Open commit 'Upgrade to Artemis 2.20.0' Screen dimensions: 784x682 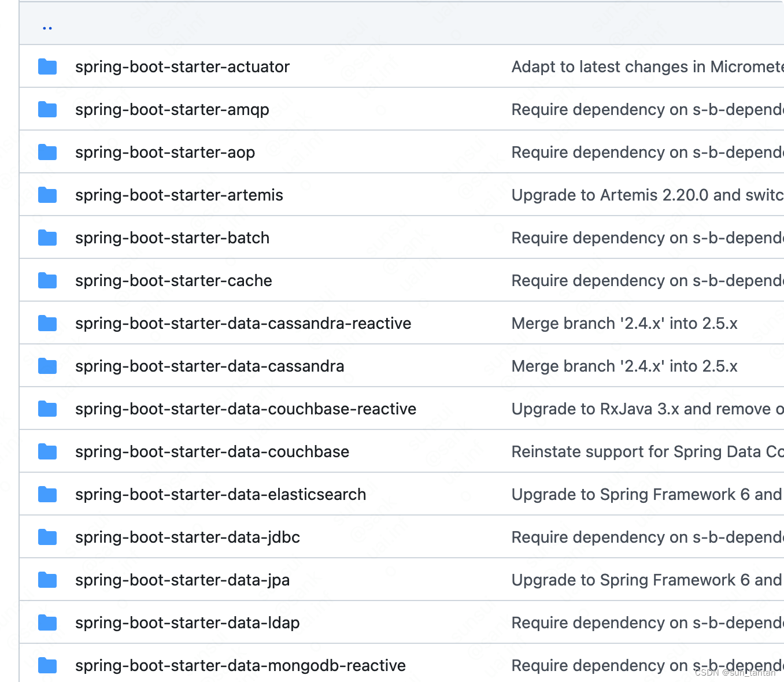[648, 195]
